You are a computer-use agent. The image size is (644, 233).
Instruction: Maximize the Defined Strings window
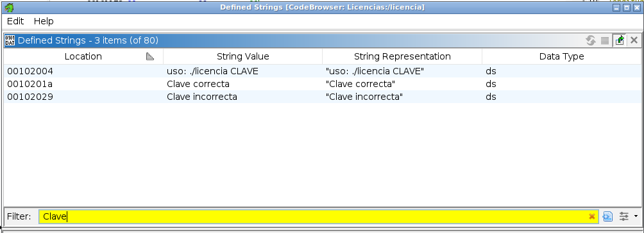click(627, 8)
